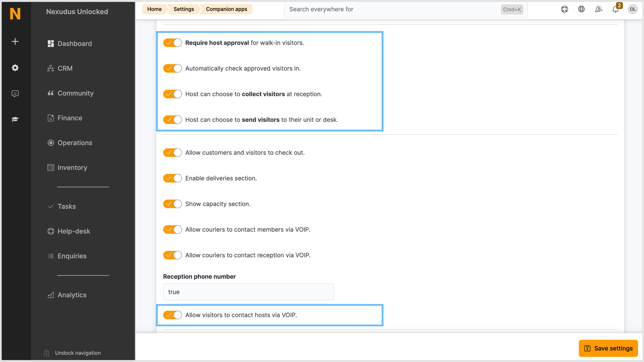Click Undock navigation
This screenshot has height=362, width=644.
coord(77,353)
